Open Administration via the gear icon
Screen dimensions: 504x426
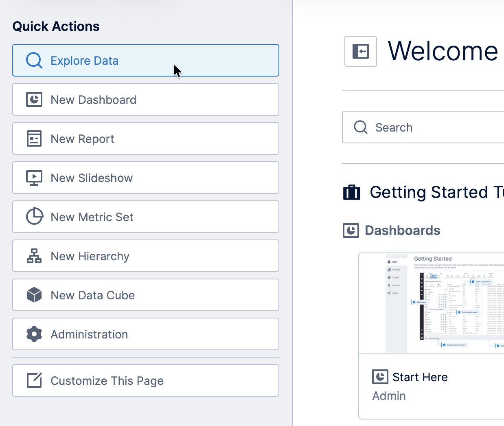click(x=34, y=334)
